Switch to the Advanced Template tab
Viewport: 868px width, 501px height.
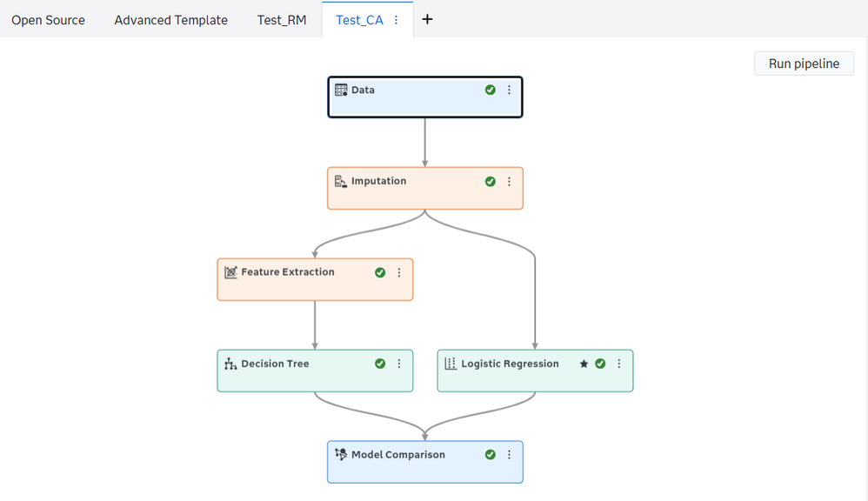pos(171,20)
